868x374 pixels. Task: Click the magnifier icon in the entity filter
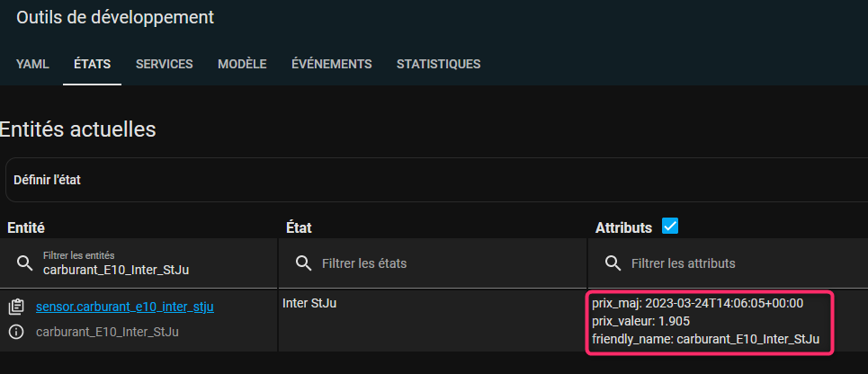pos(25,263)
